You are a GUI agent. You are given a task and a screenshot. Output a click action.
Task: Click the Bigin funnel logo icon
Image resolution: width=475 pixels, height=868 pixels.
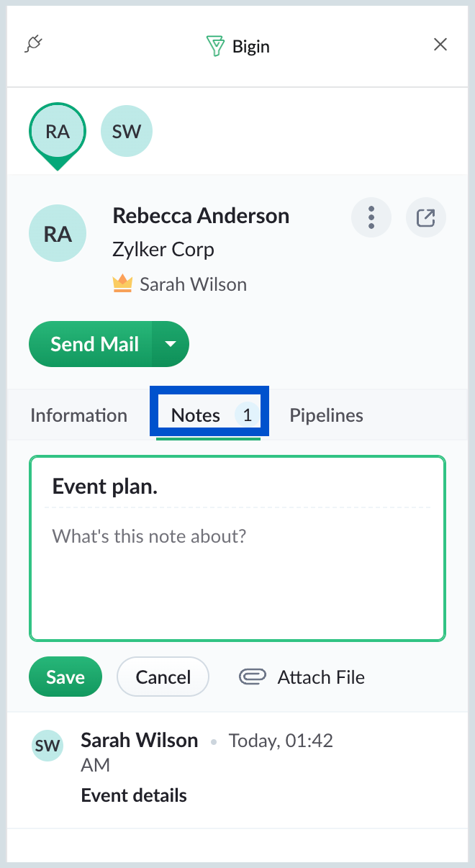click(x=215, y=47)
